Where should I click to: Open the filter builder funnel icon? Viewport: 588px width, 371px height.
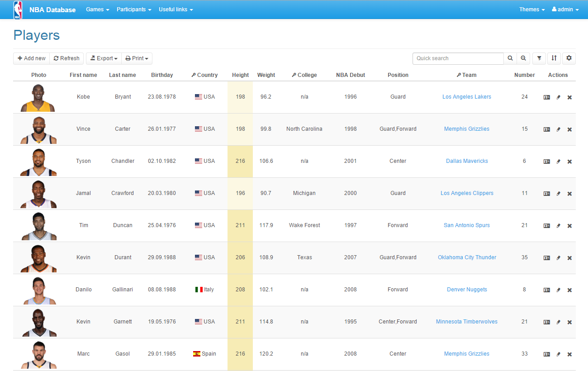coord(539,58)
